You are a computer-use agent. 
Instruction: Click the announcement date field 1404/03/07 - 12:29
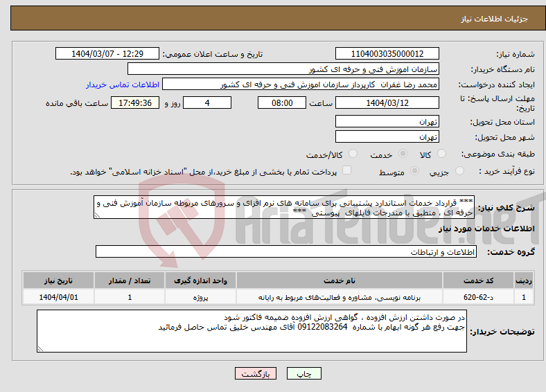(107, 53)
